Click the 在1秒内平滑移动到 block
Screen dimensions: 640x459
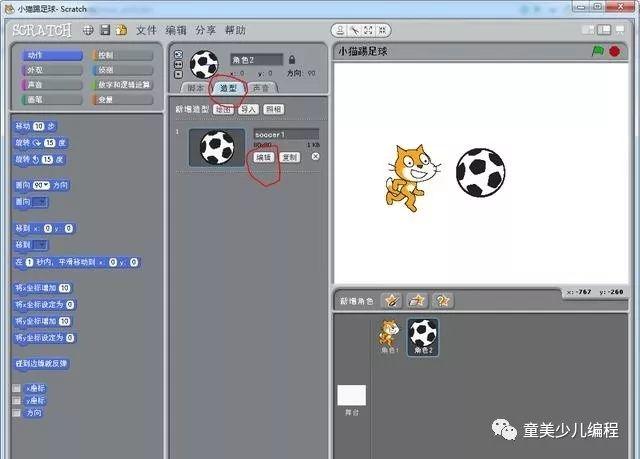[77, 262]
